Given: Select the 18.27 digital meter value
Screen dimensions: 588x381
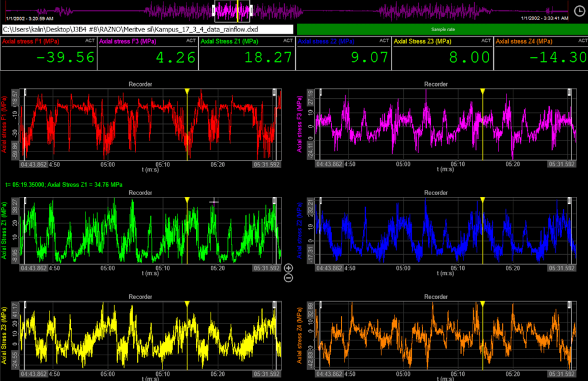Looking at the screenshot, I should pos(268,57).
